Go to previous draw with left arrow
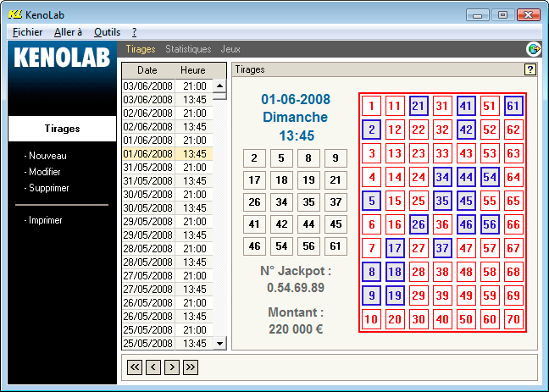This screenshot has height=392, width=549. (x=153, y=367)
